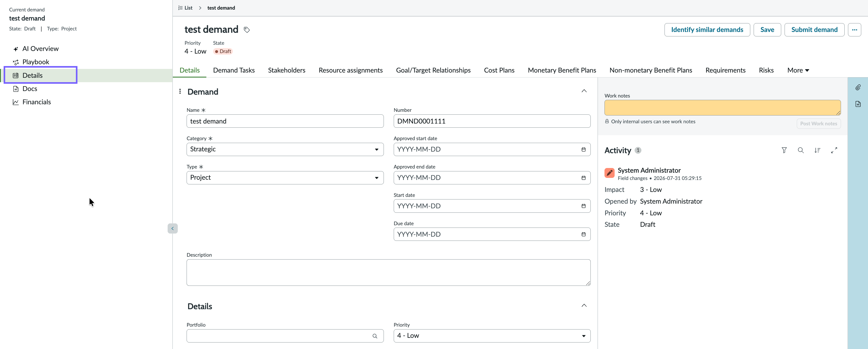Click the Demand section vertical dots menu
868x349 pixels.
(180, 91)
